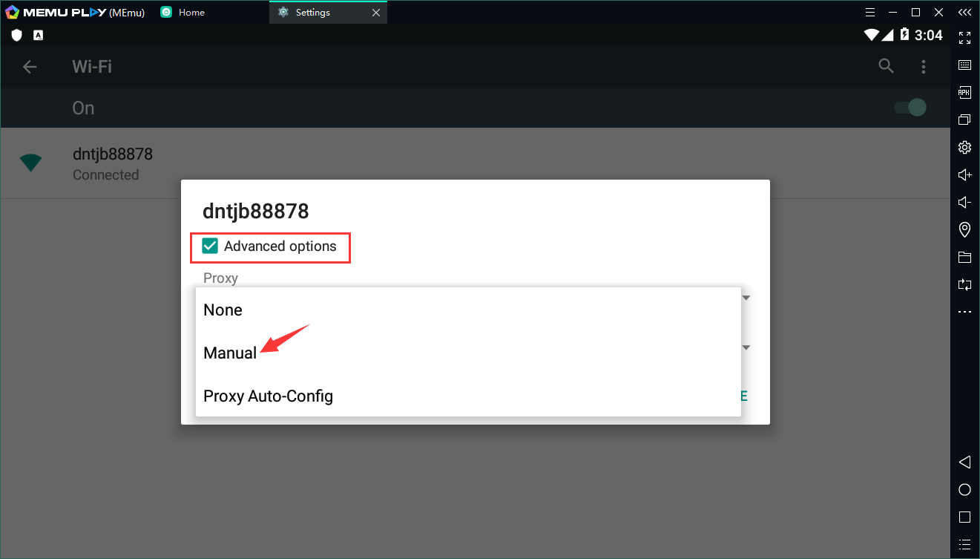Tap the Android back triangle button
The width and height of the screenshot is (980, 559).
[964, 462]
